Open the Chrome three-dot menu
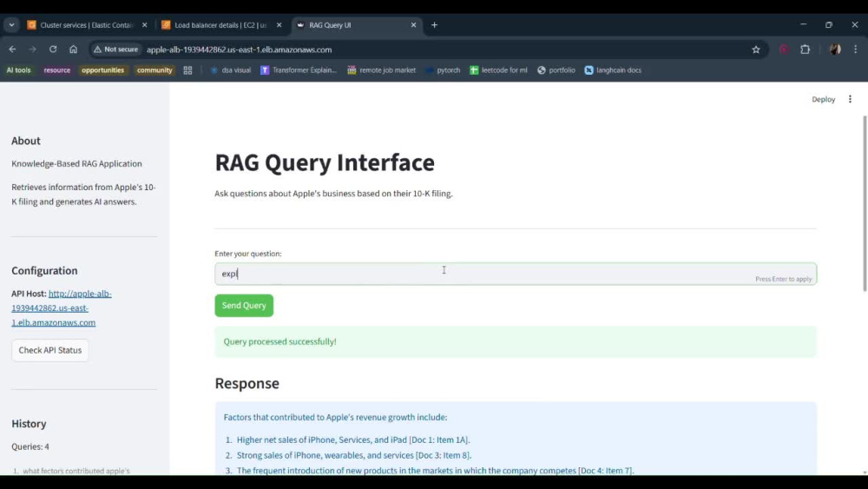 (x=855, y=50)
